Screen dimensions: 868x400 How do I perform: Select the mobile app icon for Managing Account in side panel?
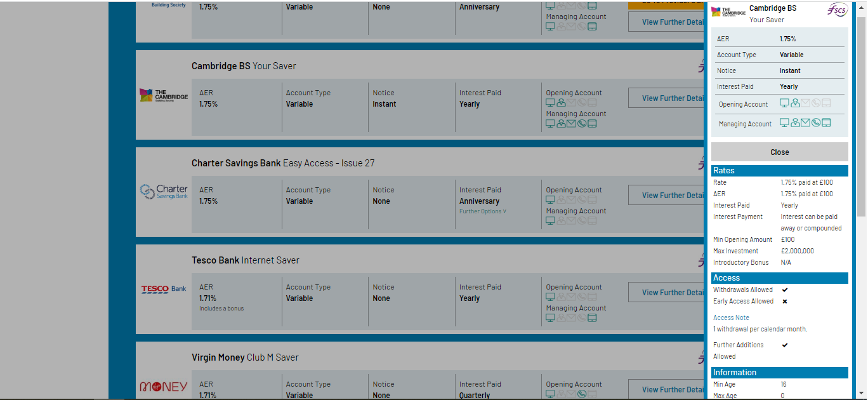[826, 123]
